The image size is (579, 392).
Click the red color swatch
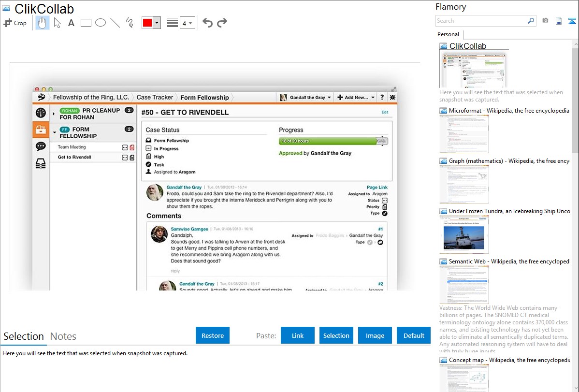pyautogui.click(x=147, y=23)
